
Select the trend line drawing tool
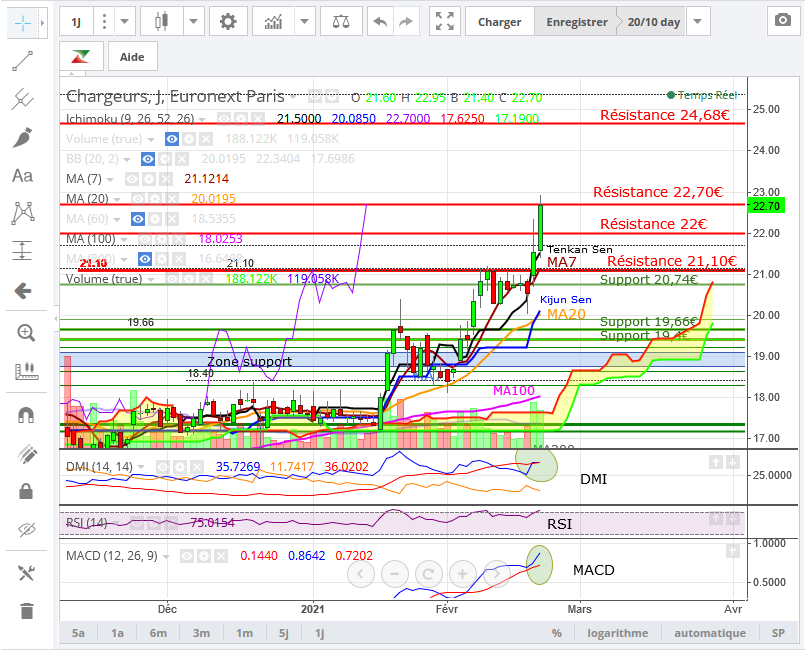[x=23, y=61]
